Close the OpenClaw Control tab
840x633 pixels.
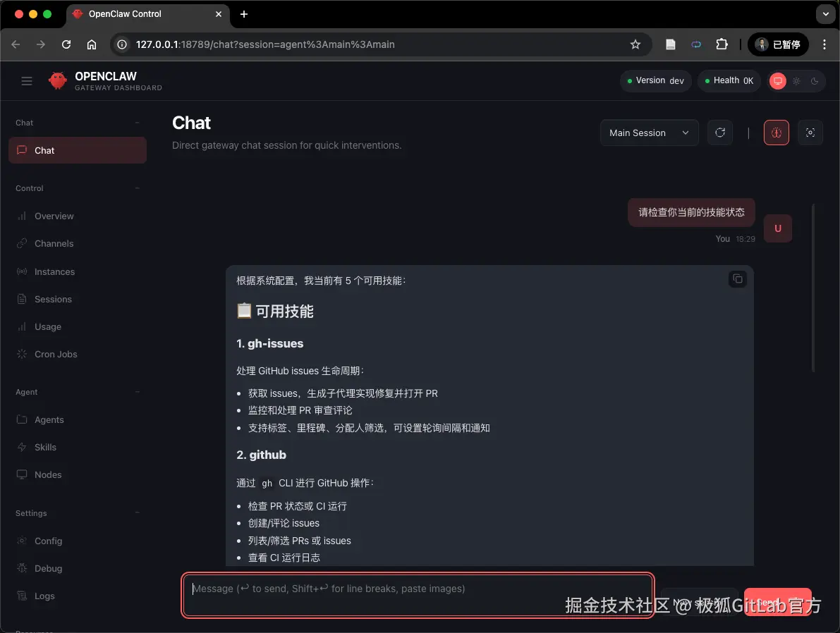click(x=219, y=14)
